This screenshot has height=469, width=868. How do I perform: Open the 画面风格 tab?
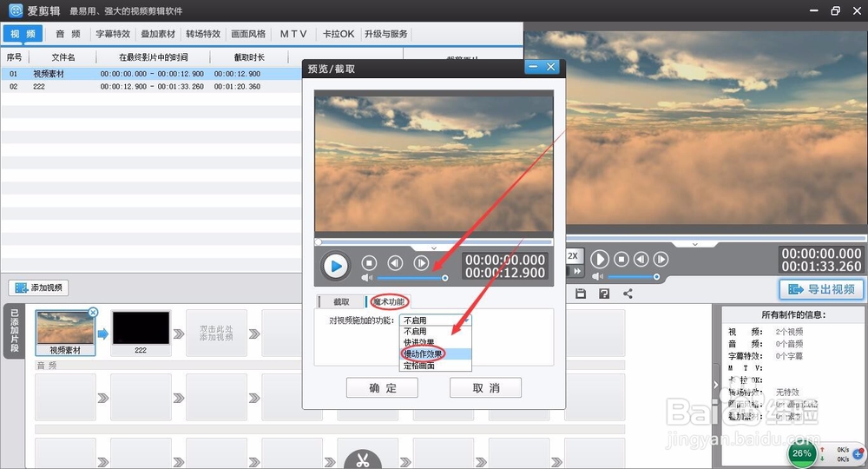point(248,34)
